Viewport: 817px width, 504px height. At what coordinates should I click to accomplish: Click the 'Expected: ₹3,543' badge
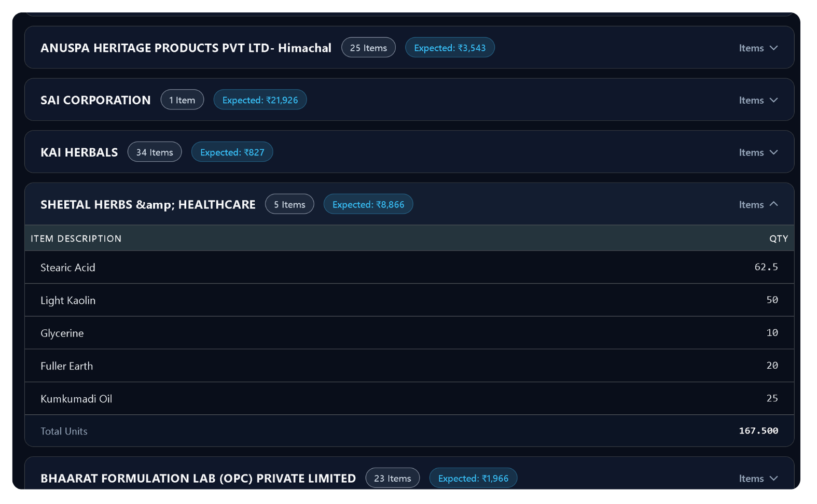pos(450,48)
